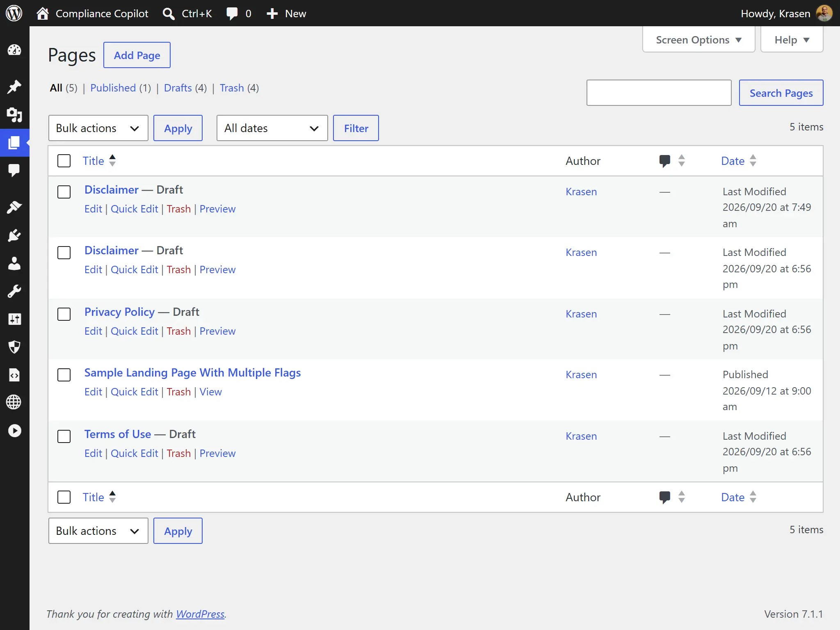
Task: Open the Plugins sidebar icon
Action: [14, 235]
